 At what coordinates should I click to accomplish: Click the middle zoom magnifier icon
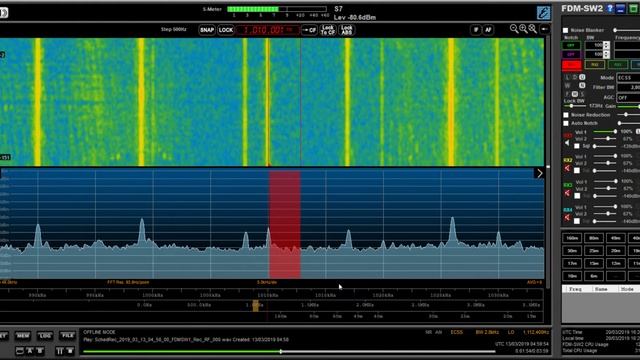(523, 29)
